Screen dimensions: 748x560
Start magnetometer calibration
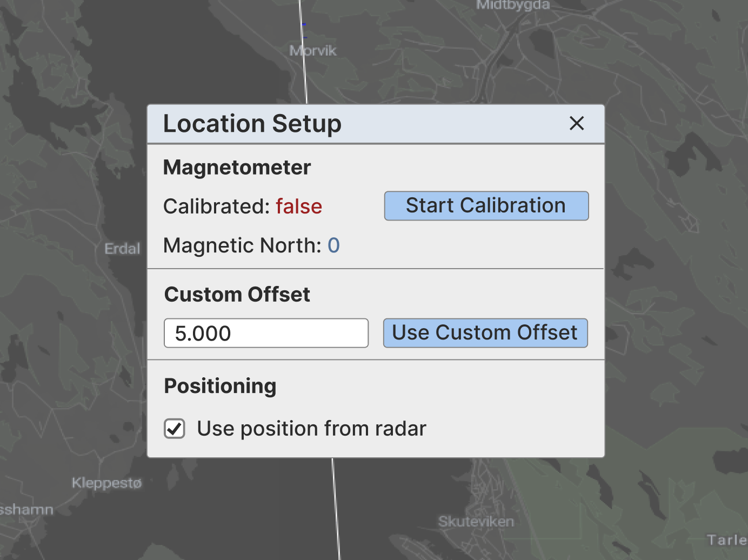(486, 206)
